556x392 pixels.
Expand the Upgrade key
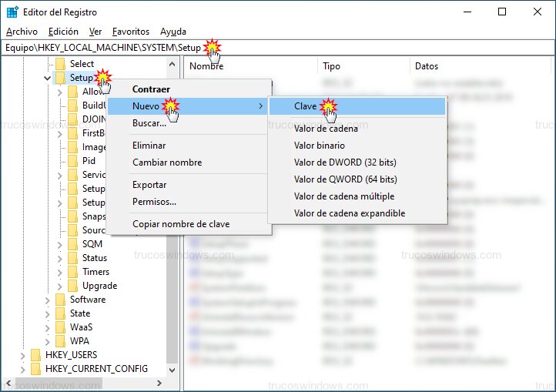point(59,286)
